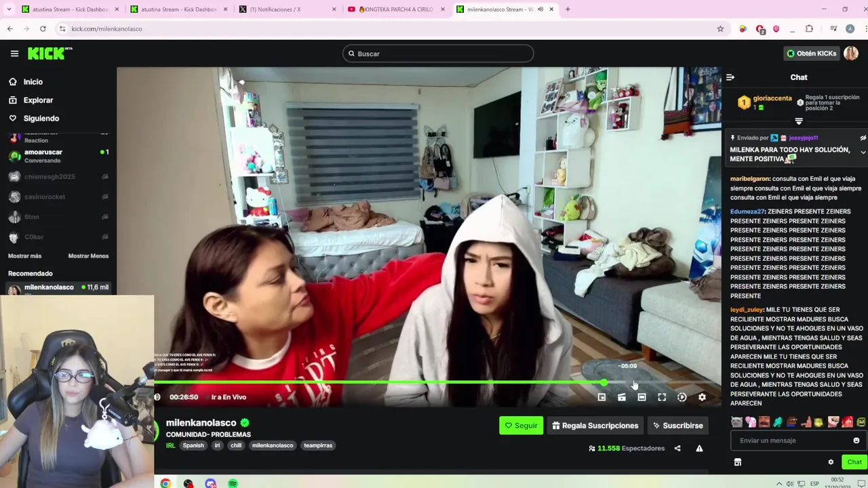Click maribelgaron username in chat
This screenshot has width=868, height=488.
click(x=750, y=179)
